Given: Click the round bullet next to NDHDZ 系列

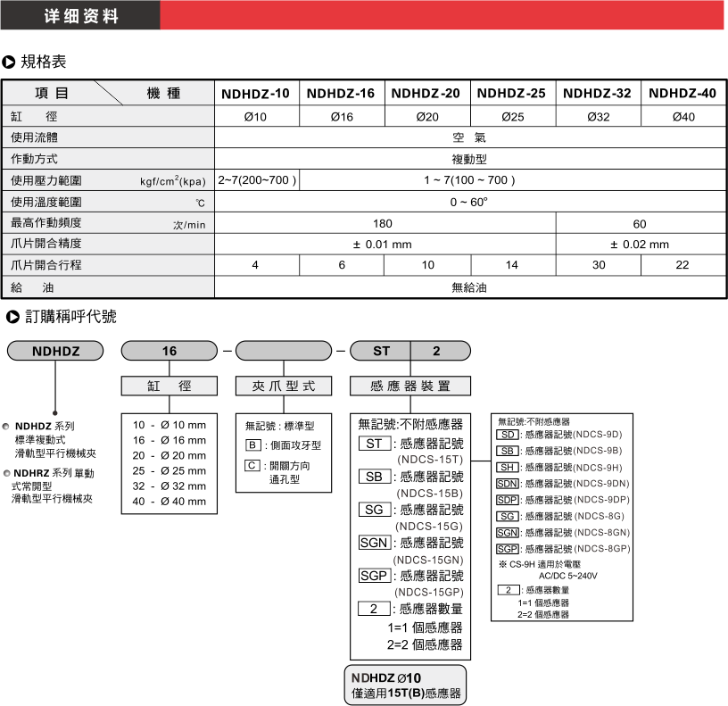Looking at the screenshot, I should [x=7, y=427].
